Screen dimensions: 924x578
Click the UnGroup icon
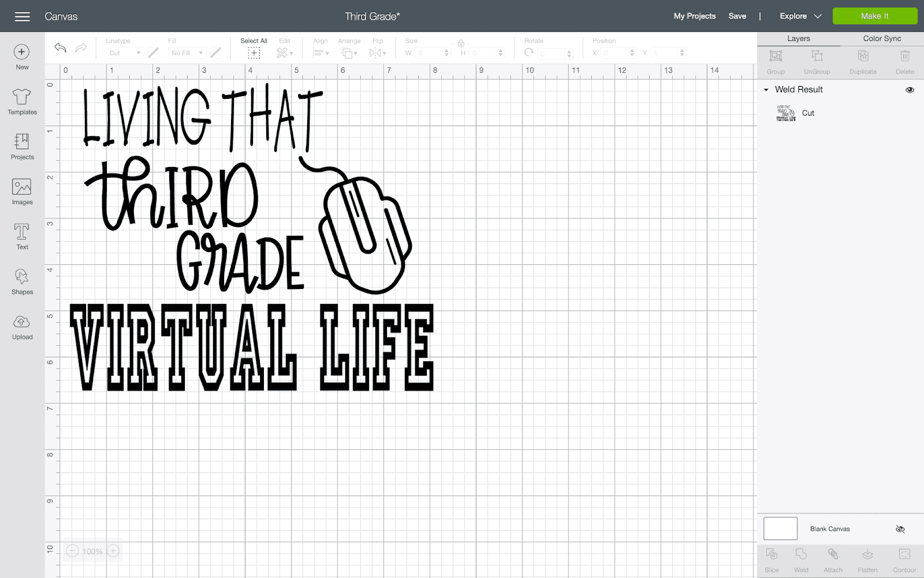[x=817, y=56]
